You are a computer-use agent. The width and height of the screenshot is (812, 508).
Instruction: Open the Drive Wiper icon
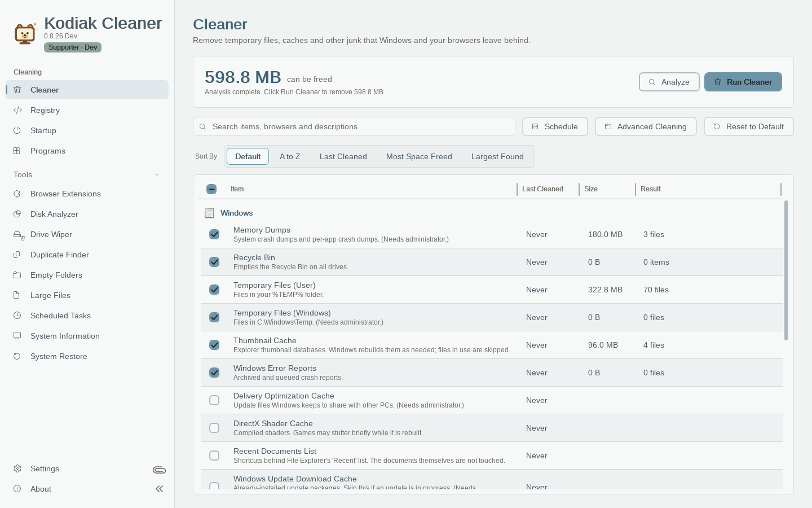click(19, 235)
